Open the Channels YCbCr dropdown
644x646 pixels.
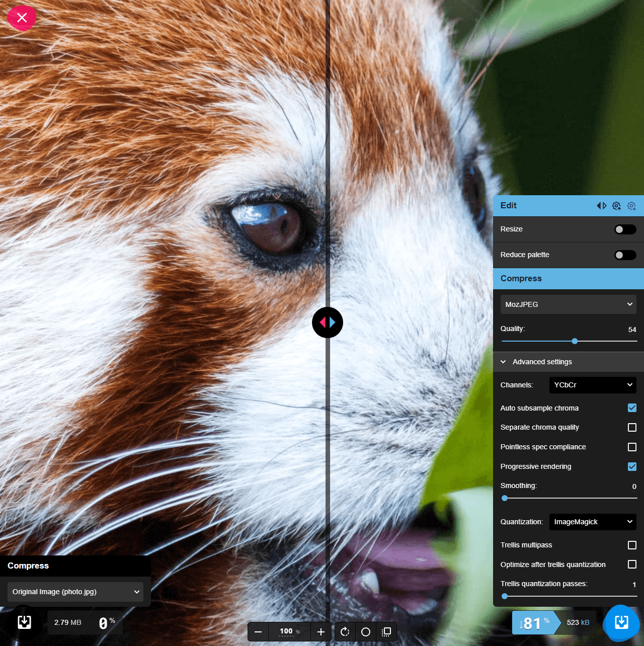(593, 385)
